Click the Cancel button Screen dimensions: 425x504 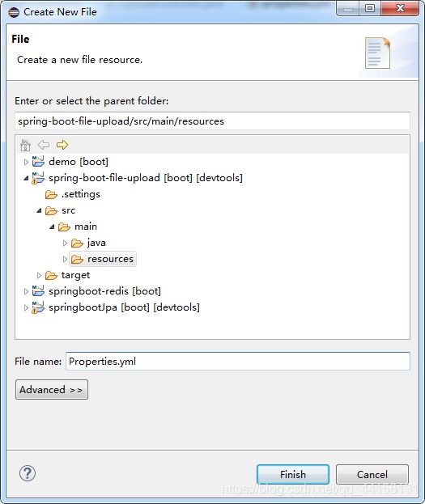[x=372, y=474]
